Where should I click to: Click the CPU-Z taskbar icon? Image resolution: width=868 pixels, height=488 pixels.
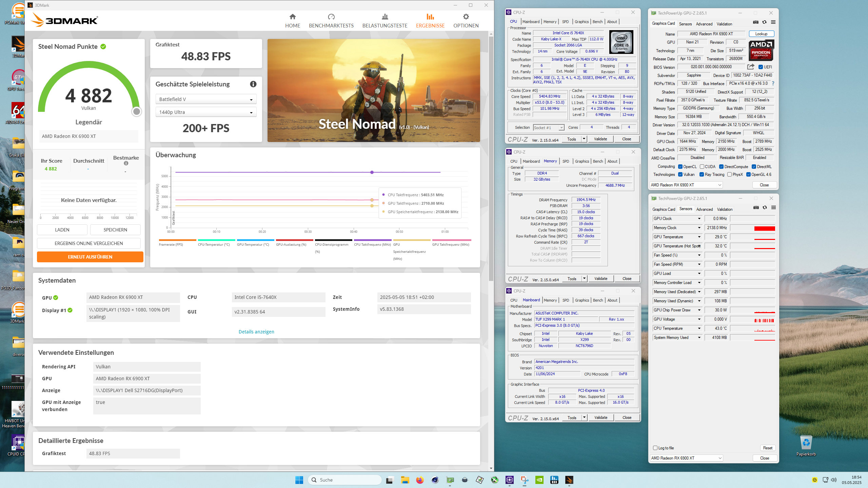point(509,480)
